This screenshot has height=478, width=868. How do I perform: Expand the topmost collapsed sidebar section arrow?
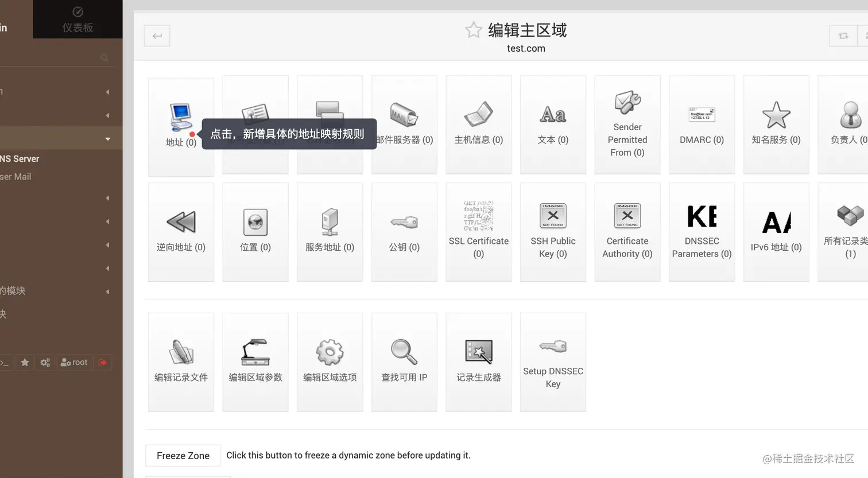[x=107, y=91]
